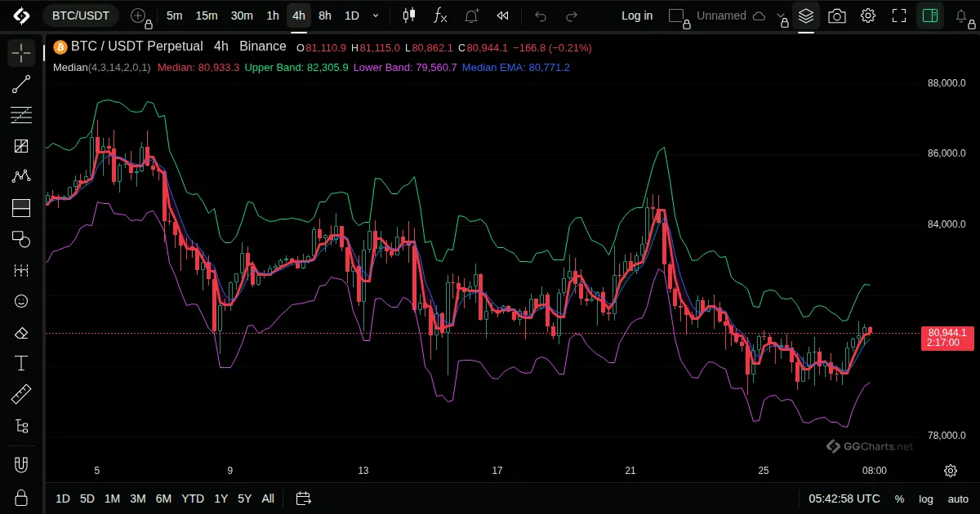Set range to 5Y
980x514 pixels.
pos(245,498)
